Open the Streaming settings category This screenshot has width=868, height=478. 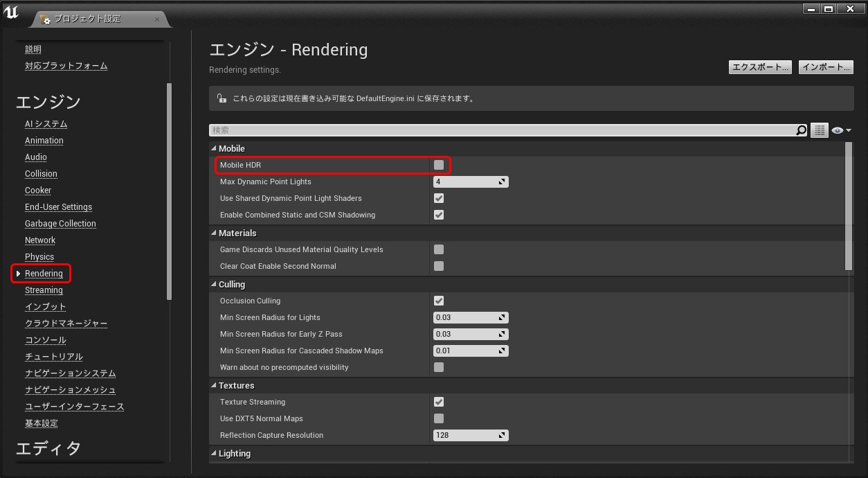click(x=44, y=290)
